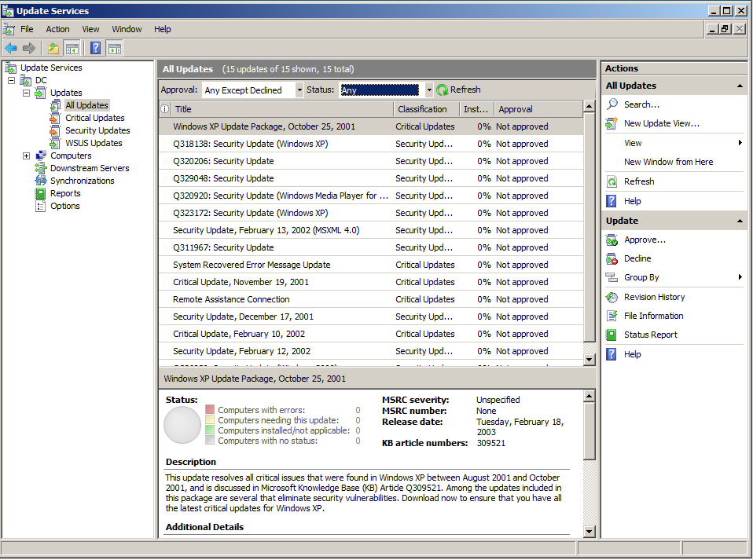753x560 pixels.
Task: Click the Help icon under Update section
Action: pyautogui.click(x=612, y=354)
